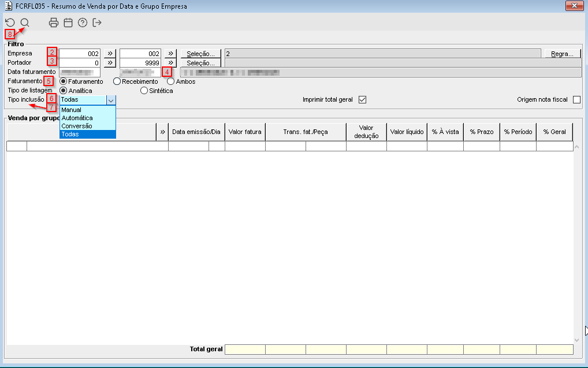Close the FCRFL035 window
The width and height of the screenshot is (588, 368).
pos(574,6)
